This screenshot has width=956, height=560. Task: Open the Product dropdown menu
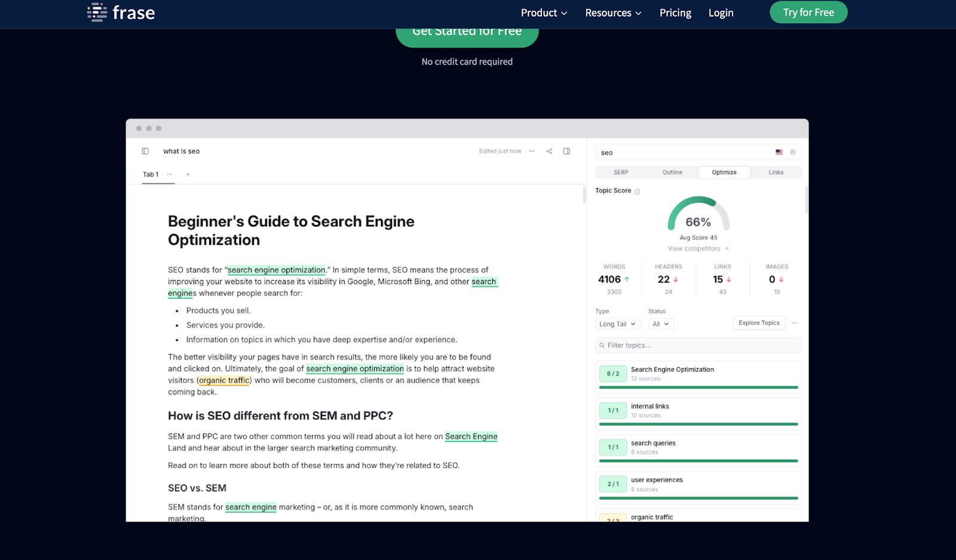544,13
